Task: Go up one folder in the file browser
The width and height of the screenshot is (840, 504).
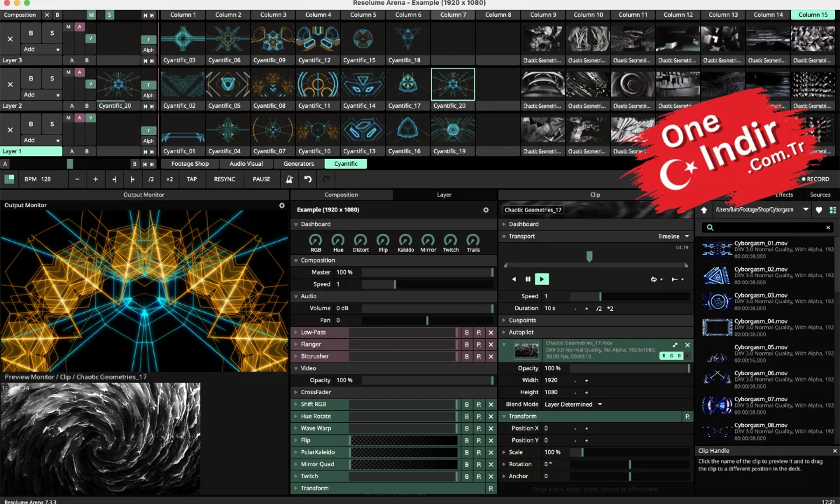Action: (704, 209)
